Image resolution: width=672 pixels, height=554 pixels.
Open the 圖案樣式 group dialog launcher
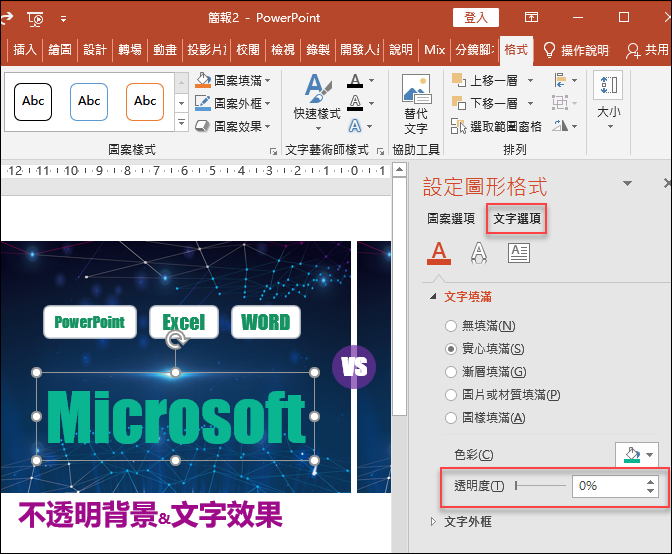[273, 151]
